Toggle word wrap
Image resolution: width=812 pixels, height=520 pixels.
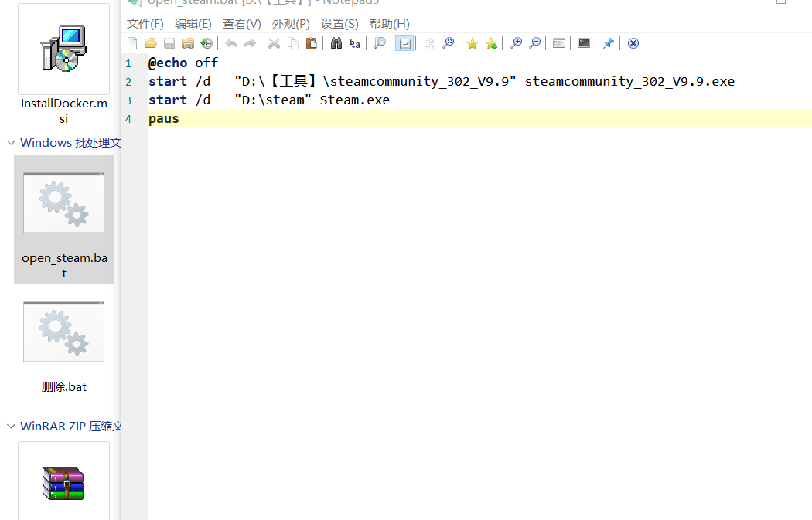404,43
